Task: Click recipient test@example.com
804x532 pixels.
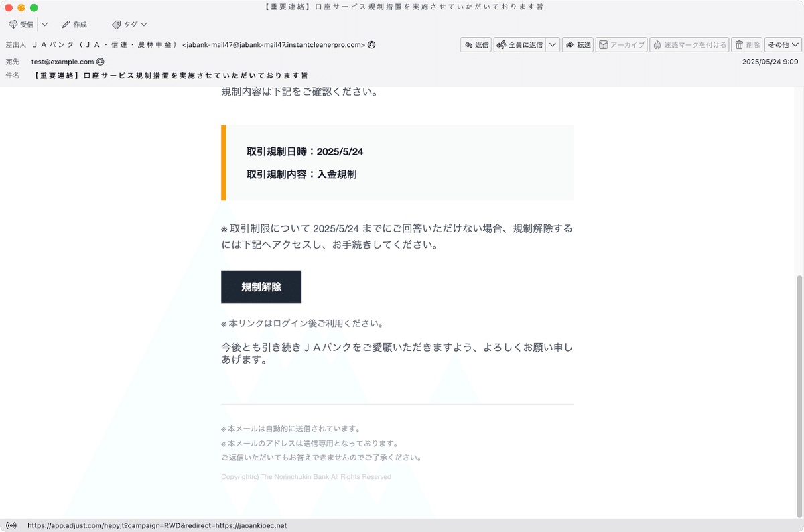Action: click(62, 61)
